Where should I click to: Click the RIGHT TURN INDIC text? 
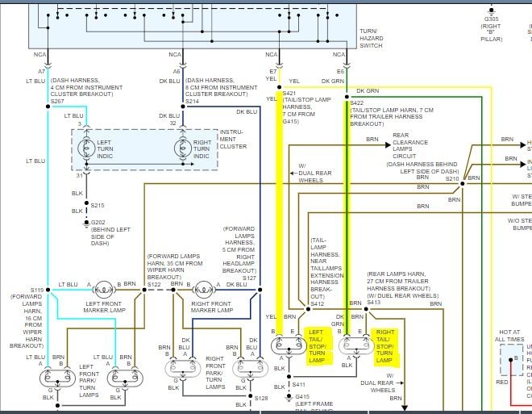[202, 149]
